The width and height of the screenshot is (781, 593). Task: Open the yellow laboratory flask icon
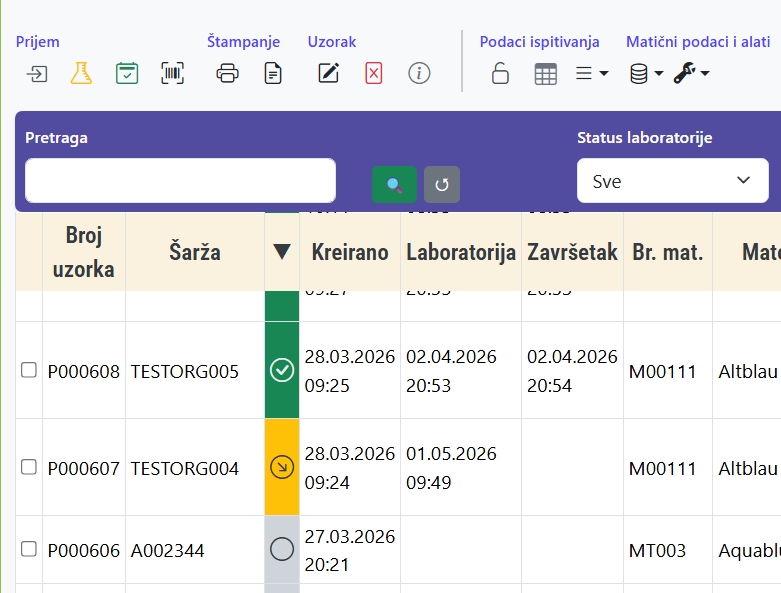(x=81, y=73)
